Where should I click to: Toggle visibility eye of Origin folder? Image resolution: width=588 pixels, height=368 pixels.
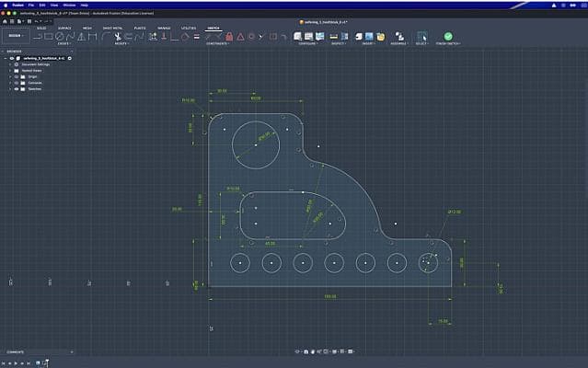tap(17, 77)
